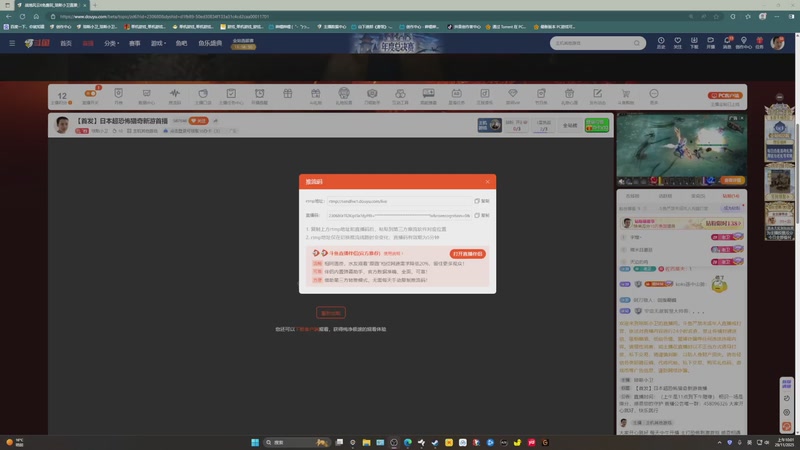
Task: Expand the 游戏 dropdown in navigation
Action: 158,43
